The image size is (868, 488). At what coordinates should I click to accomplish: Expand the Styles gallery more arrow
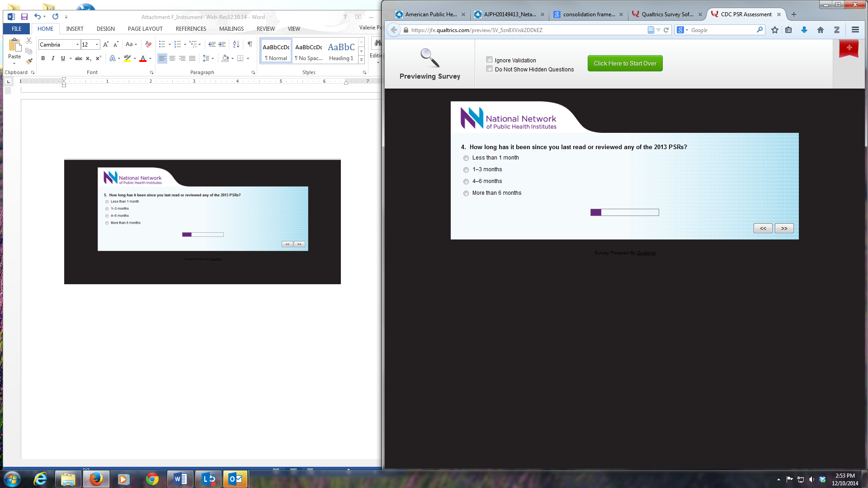point(361,60)
